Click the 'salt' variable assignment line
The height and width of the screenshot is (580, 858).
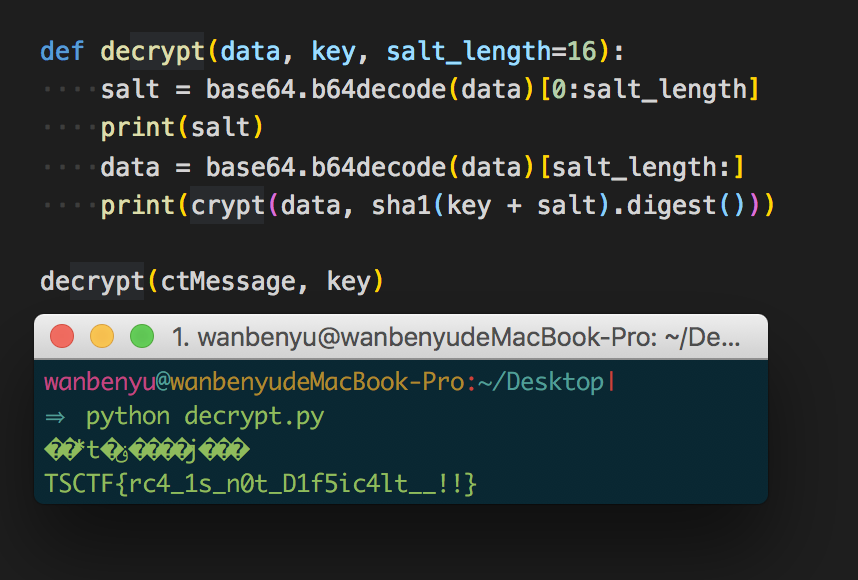coord(130,89)
